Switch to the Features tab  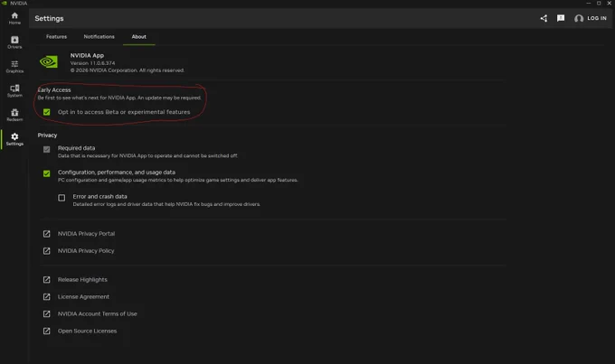[x=56, y=36]
